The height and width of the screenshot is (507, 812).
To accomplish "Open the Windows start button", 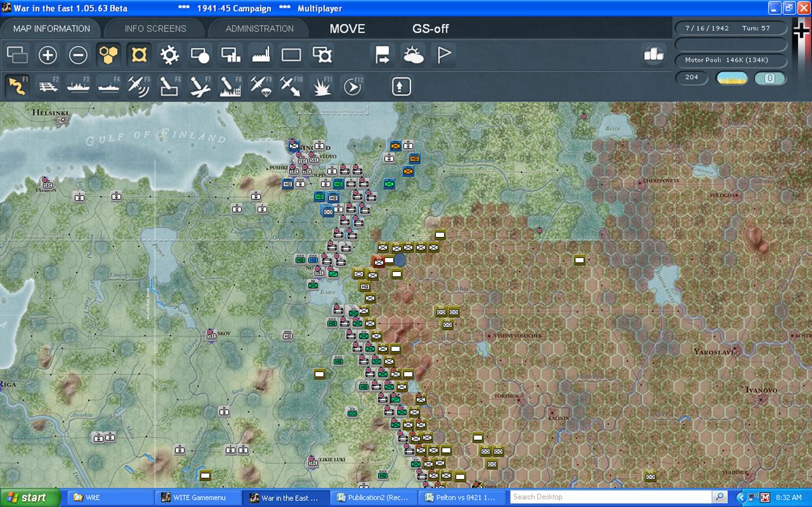I will point(31,497).
